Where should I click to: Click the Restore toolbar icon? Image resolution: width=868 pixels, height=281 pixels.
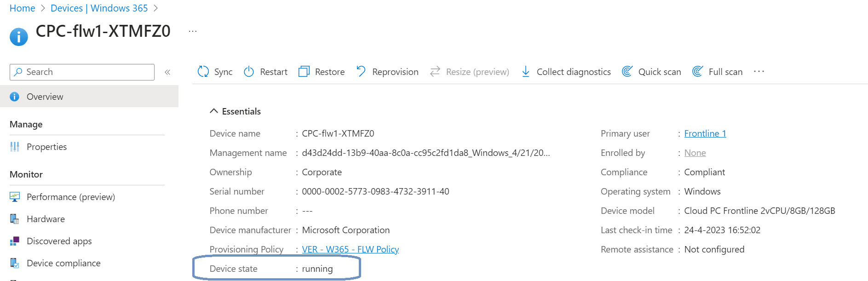pyautogui.click(x=304, y=72)
